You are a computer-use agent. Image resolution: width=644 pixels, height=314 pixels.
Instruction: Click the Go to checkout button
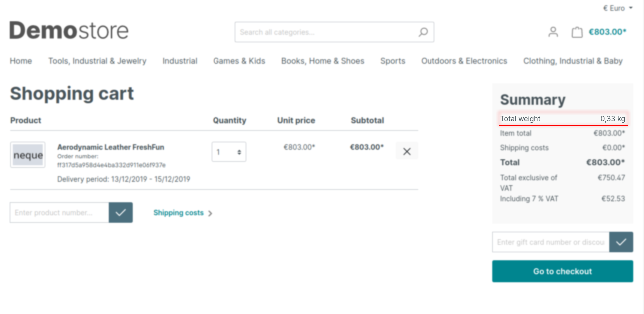click(x=562, y=271)
